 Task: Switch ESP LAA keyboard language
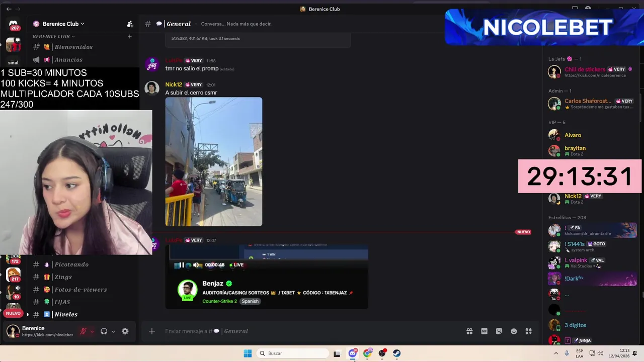click(x=580, y=353)
